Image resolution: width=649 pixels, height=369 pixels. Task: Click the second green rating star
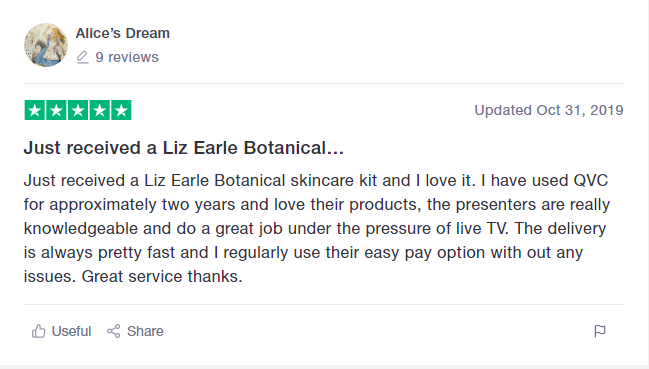pos(56,110)
